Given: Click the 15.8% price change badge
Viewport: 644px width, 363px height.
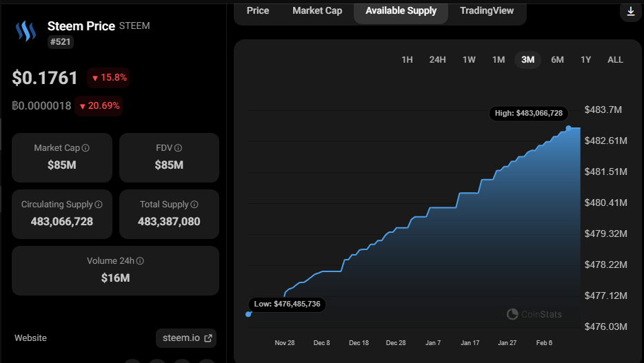Looking at the screenshot, I should point(108,78).
